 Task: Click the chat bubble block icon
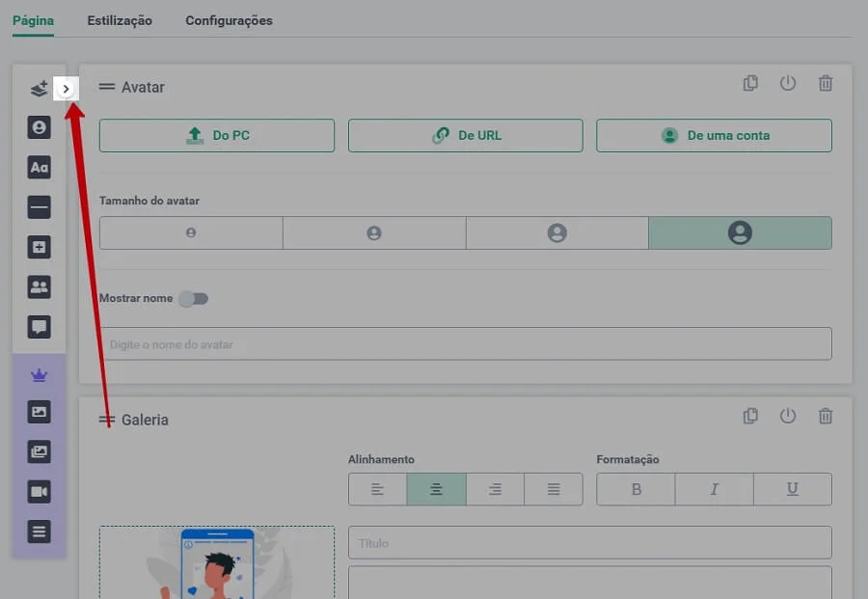39,327
